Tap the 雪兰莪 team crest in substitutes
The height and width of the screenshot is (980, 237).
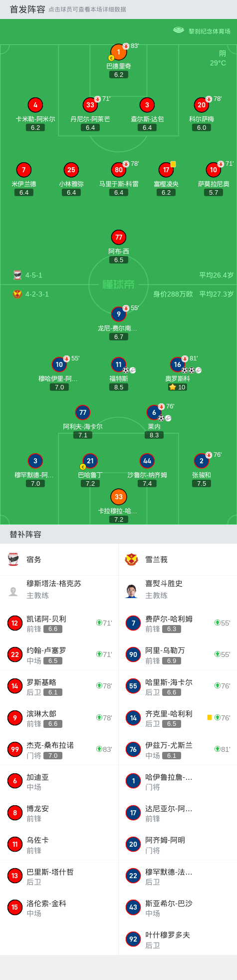pyautogui.click(x=132, y=559)
